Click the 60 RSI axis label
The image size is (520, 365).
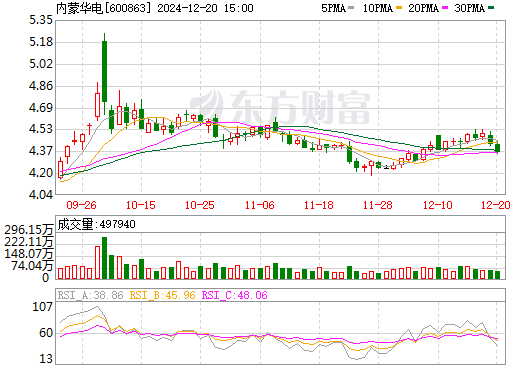point(46,333)
